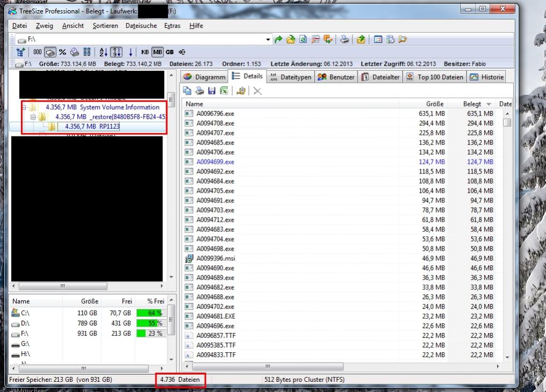Viewport: 546px width, 392px height.
Task: Click the top toolbar printer icon
Action: click(x=344, y=40)
